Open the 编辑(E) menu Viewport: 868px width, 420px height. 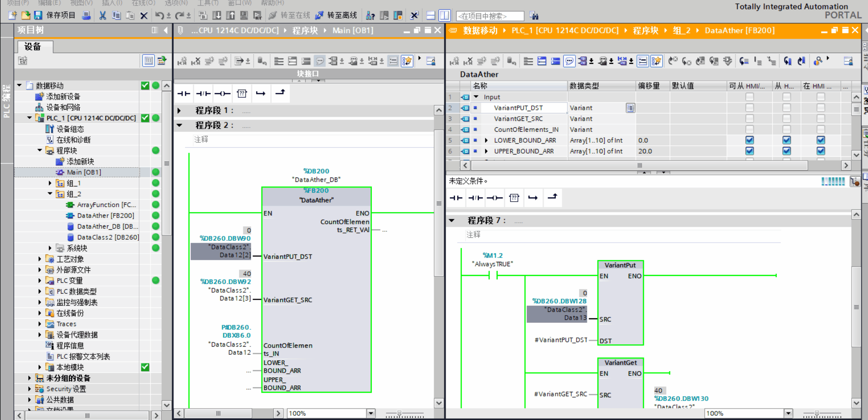coord(49,3)
